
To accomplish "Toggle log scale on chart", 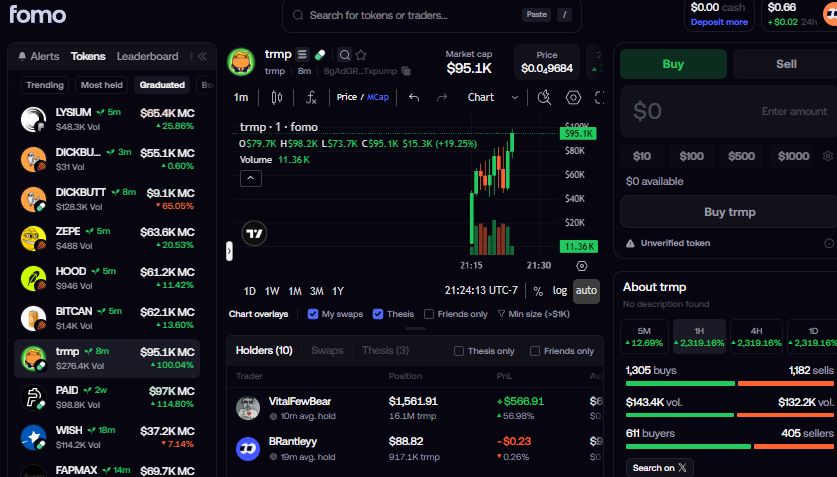I will (x=559, y=291).
